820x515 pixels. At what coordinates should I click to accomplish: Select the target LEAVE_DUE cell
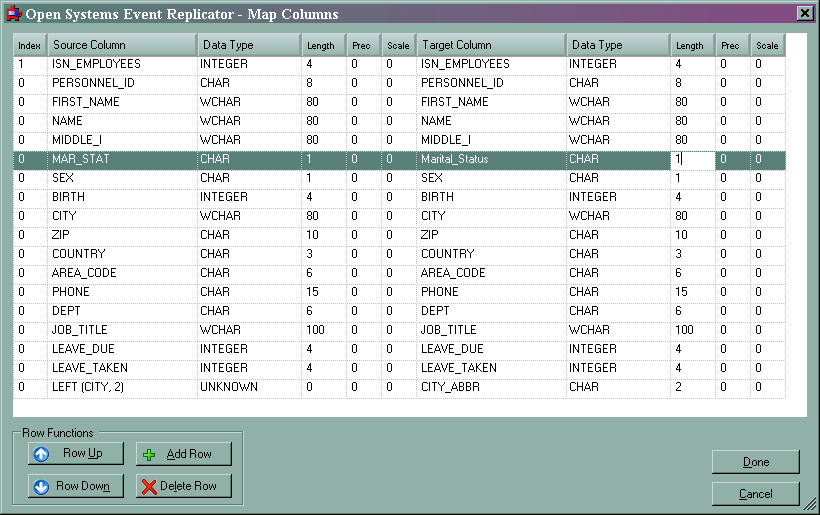pyautogui.click(x=491, y=349)
